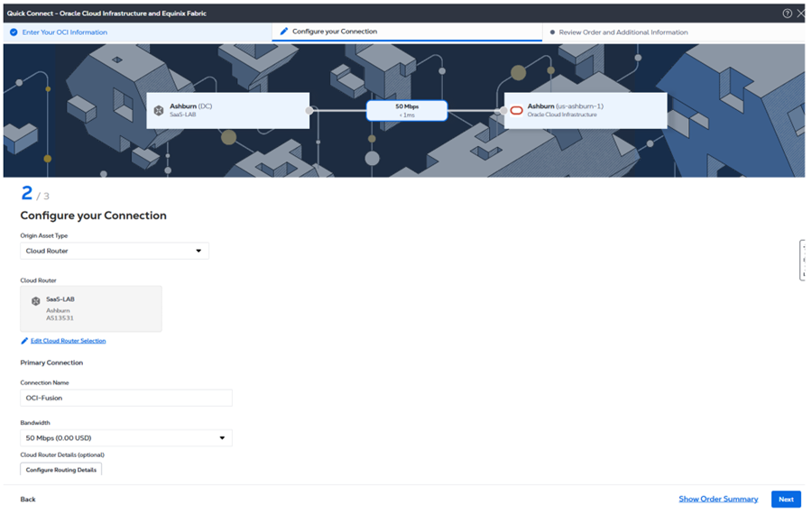Click the completed step checkmark icon
This screenshot has width=812, height=514.
tap(14, 32)
